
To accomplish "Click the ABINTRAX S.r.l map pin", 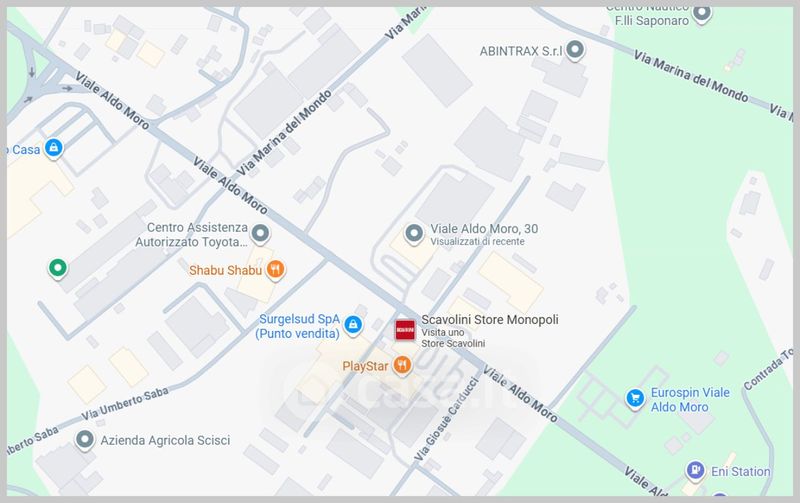I will click(575, 50).
